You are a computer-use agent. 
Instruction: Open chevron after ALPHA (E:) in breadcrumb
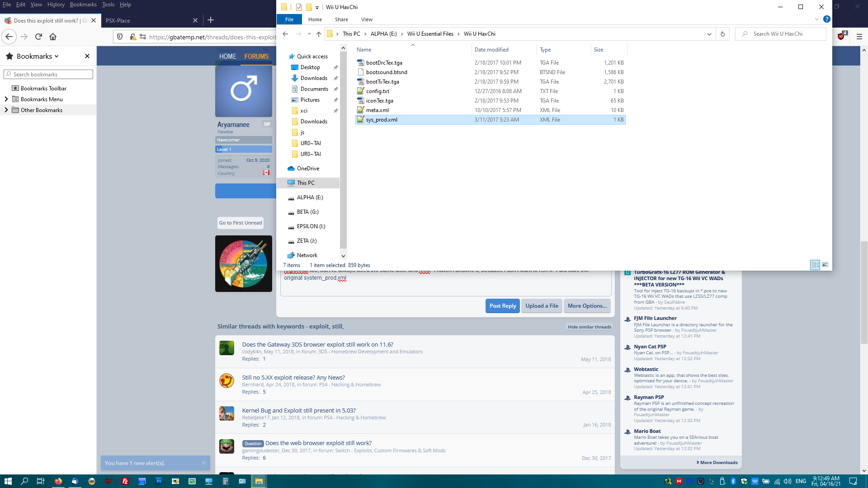[x=402, y=34]
